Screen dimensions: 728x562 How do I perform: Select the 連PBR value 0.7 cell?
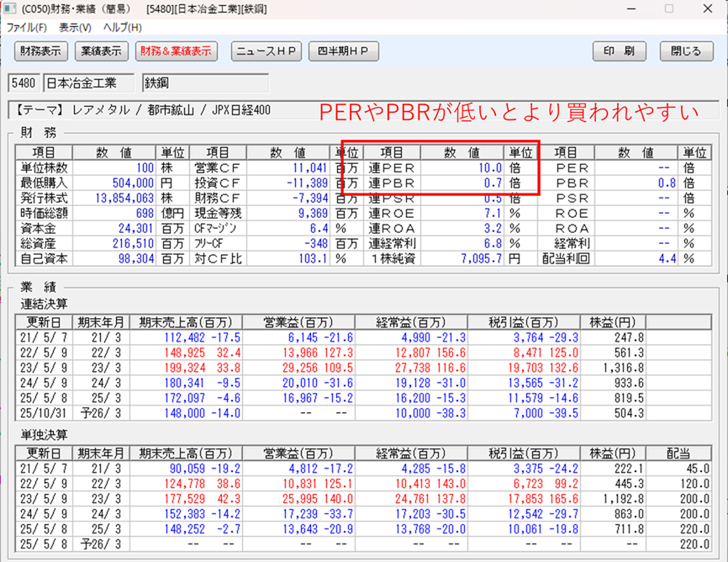coord(462,183)
